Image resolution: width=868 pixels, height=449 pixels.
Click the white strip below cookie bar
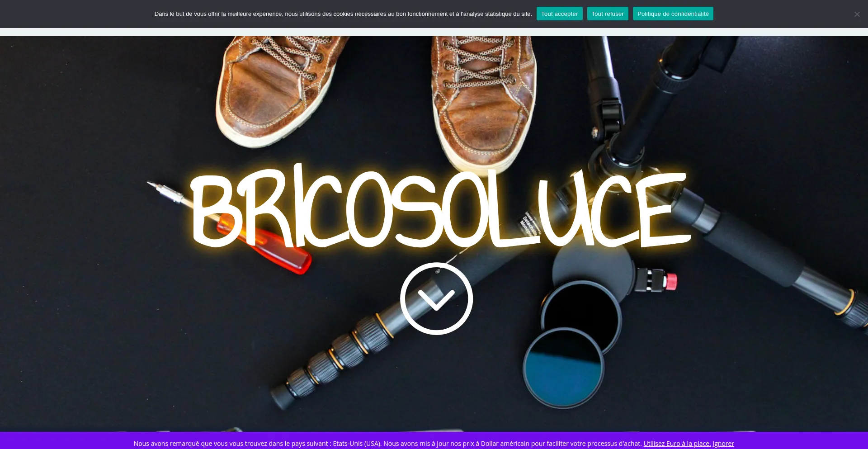(434, 32)
